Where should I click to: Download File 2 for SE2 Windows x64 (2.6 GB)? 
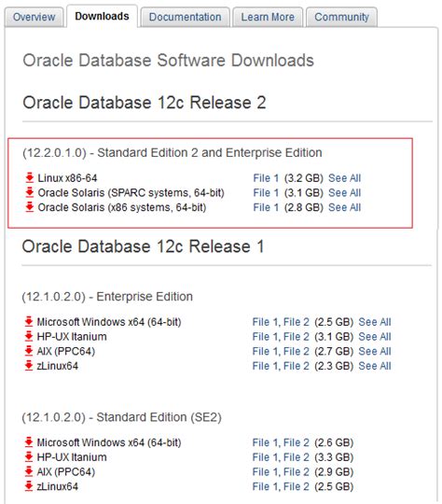[297, 442]
